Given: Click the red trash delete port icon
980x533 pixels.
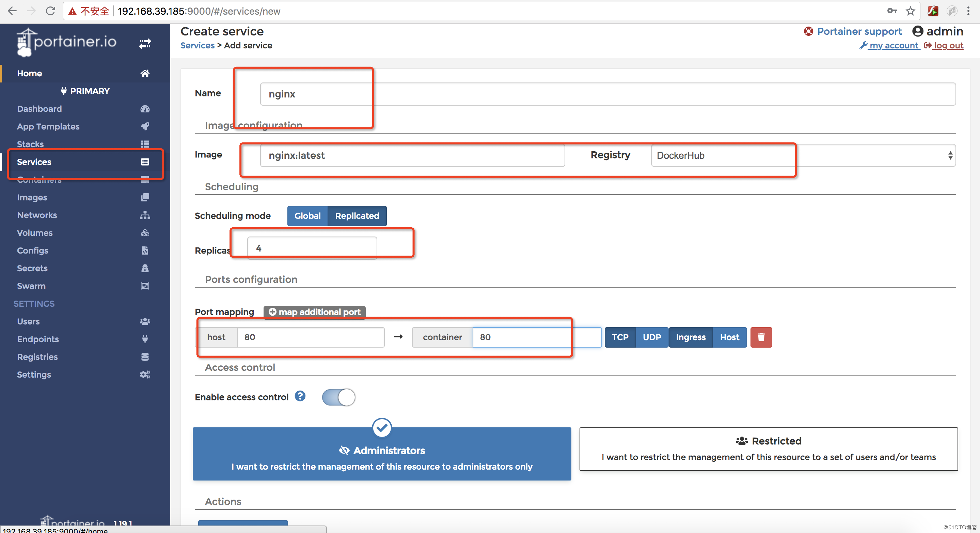Looking at the screenshot, I should [x=761, y=337].
